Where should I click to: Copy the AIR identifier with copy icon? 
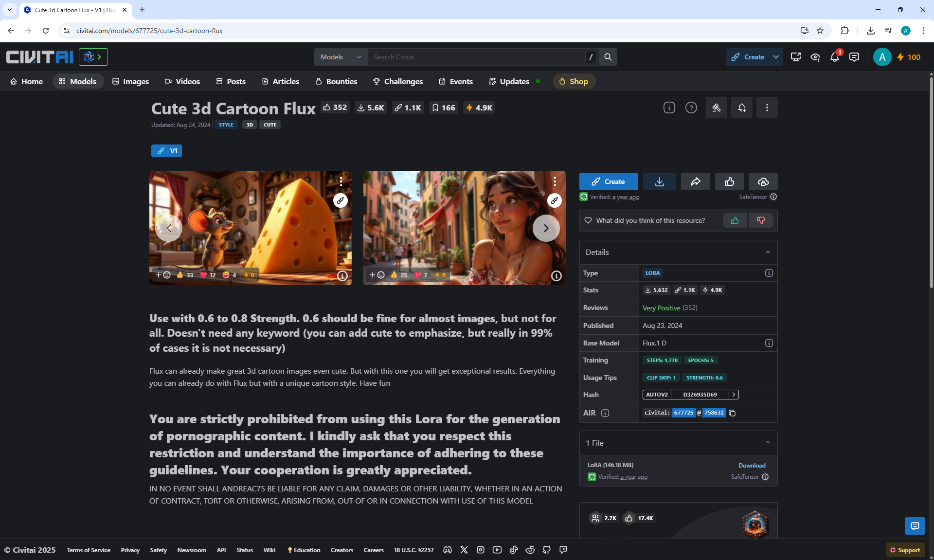pyautogui.click(x=732, y=413)
